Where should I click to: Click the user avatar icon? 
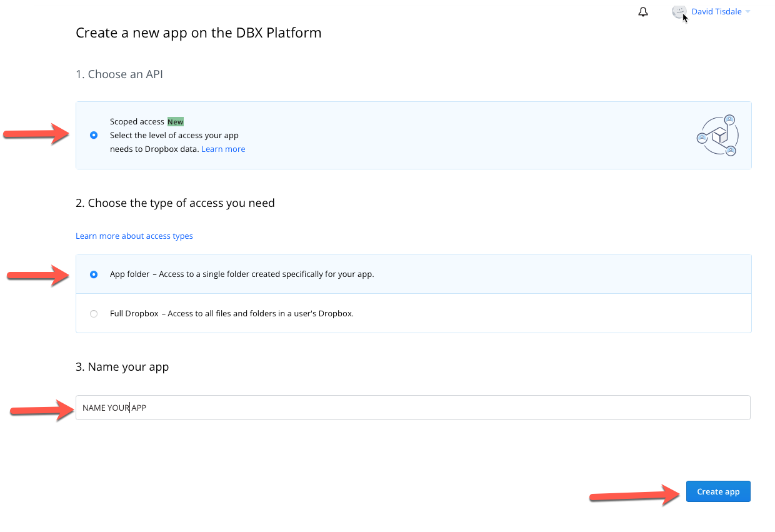[679, 12]
